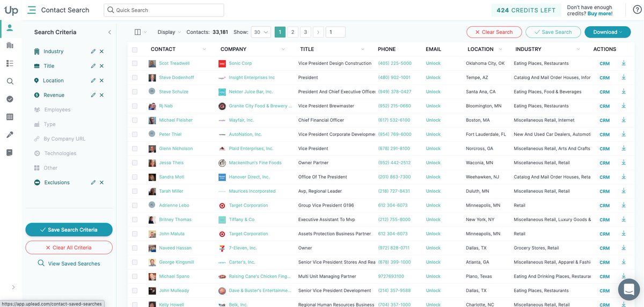Open CRM action for Tarah Miller

604,192
